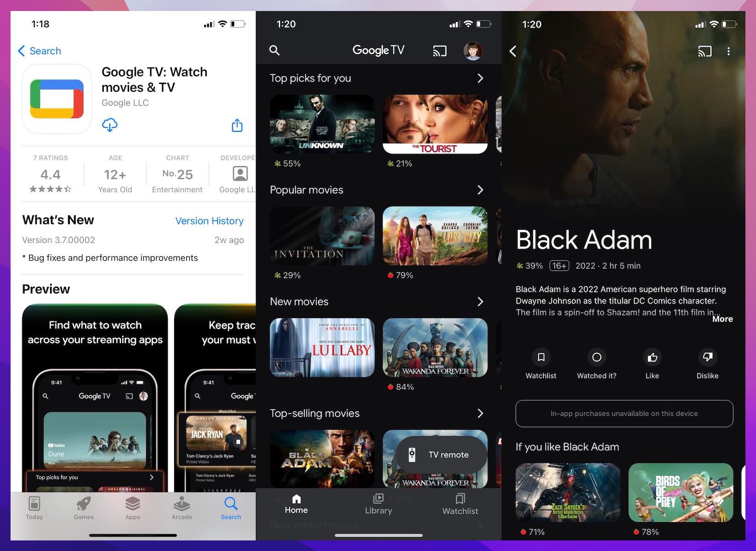Tap the 'If you like Black Adam' heading
The height and width of the screenshot is (551, 756).
(567, 447)
